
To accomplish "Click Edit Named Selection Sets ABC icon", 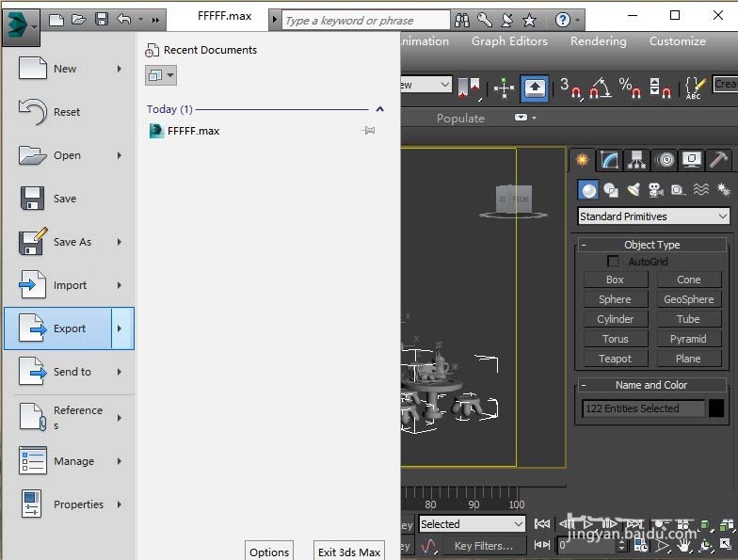I will (695, 88).
